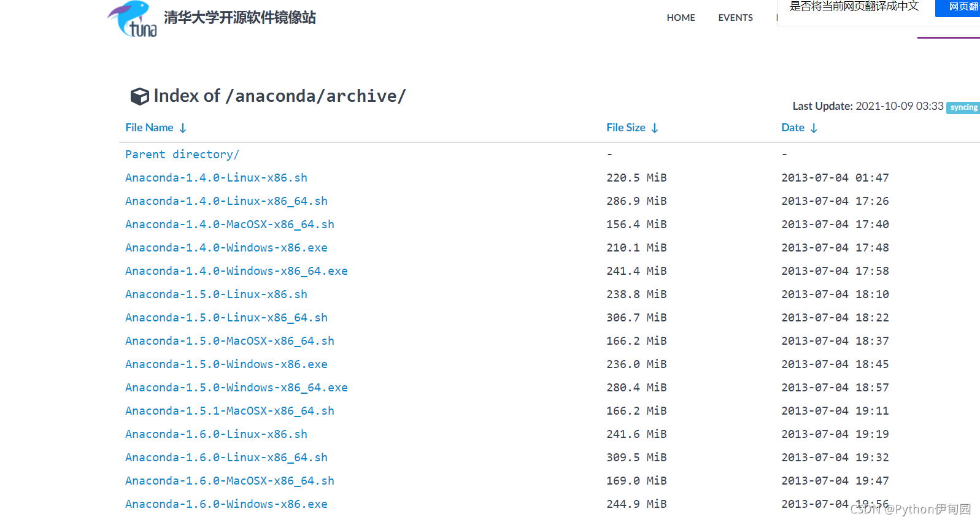
Task: Download Anaconda-1.5.1-MacOSX-x86_64.sh
Action: click(x=230, y=411)
